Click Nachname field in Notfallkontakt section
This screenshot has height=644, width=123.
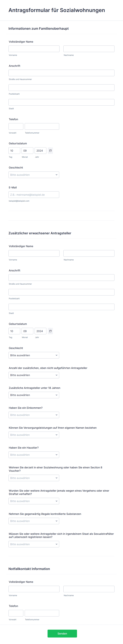tap(89, 589)
